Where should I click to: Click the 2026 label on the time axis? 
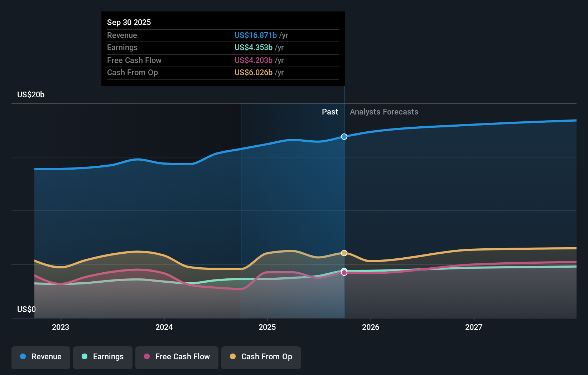(371, 327)
